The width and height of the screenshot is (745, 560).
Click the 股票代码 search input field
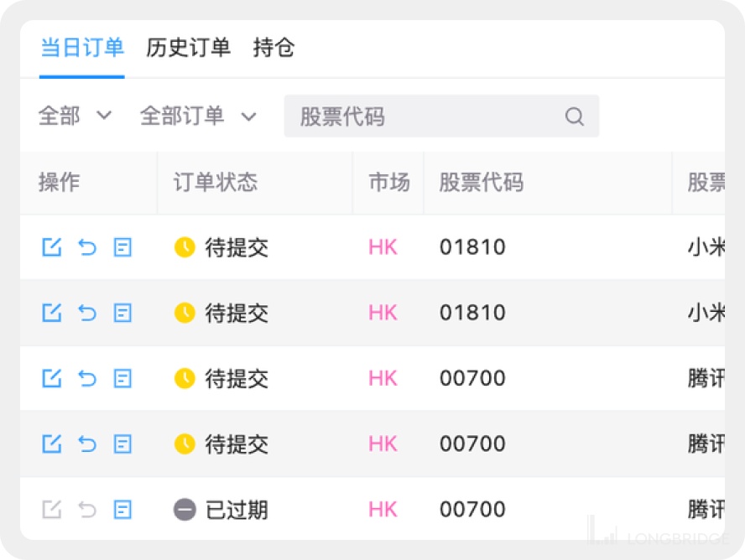(424, 117)
